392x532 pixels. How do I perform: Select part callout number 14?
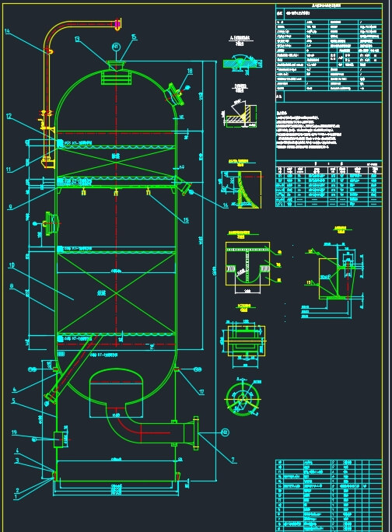7,31
